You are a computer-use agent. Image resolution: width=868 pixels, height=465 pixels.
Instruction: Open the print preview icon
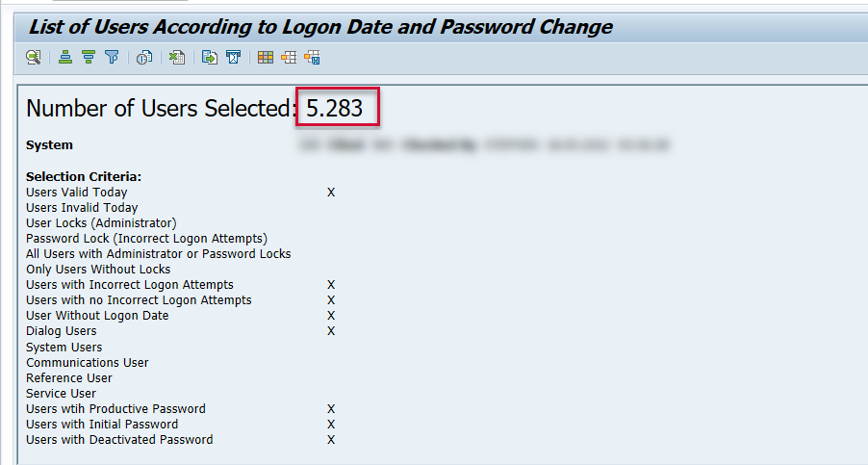pyautogui.click(x=144, y=58)
